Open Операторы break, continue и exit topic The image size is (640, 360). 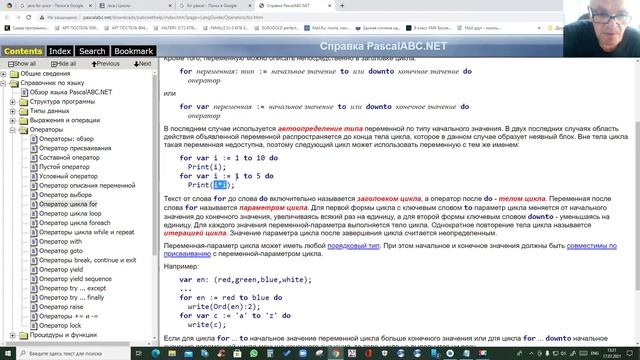[87, 260]
